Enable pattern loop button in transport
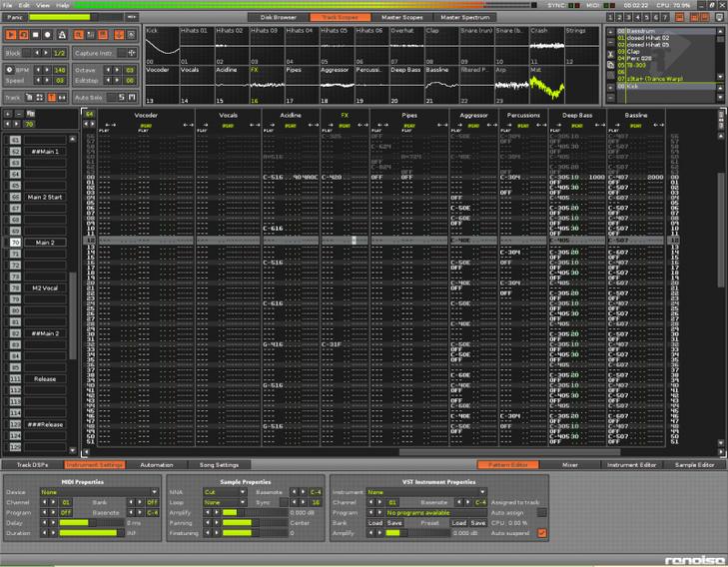This screenshot has height=567, width=728. (x=24, y=33)
